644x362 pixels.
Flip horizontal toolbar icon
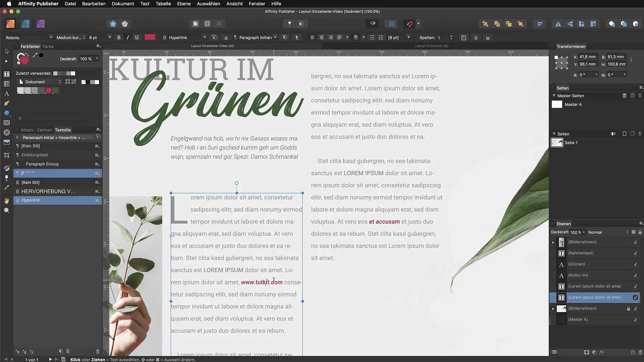point(558,24)
